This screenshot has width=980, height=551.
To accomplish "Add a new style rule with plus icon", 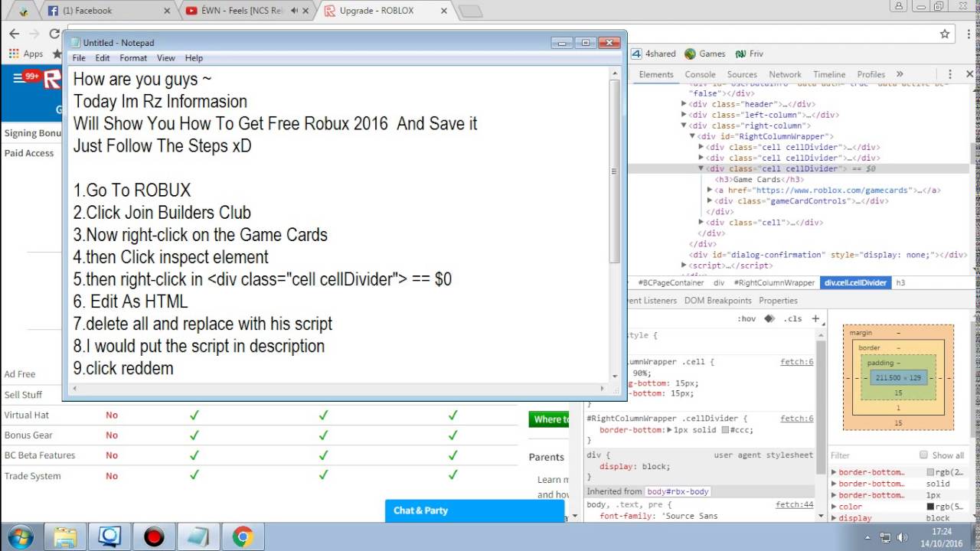I will pos(815,318).
